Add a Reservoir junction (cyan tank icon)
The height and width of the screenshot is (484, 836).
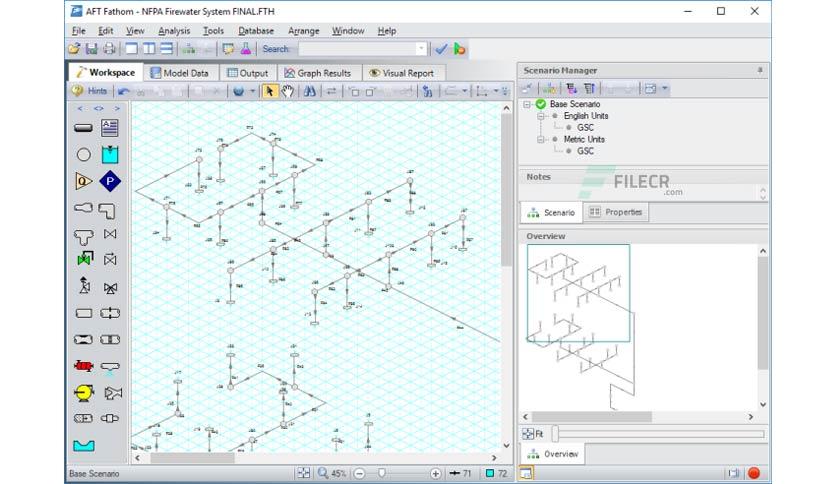[x=110, y=154]
